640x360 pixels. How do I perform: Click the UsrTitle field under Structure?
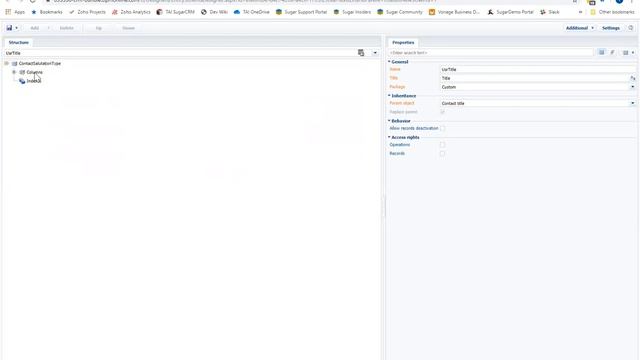(x=180, y=53)
